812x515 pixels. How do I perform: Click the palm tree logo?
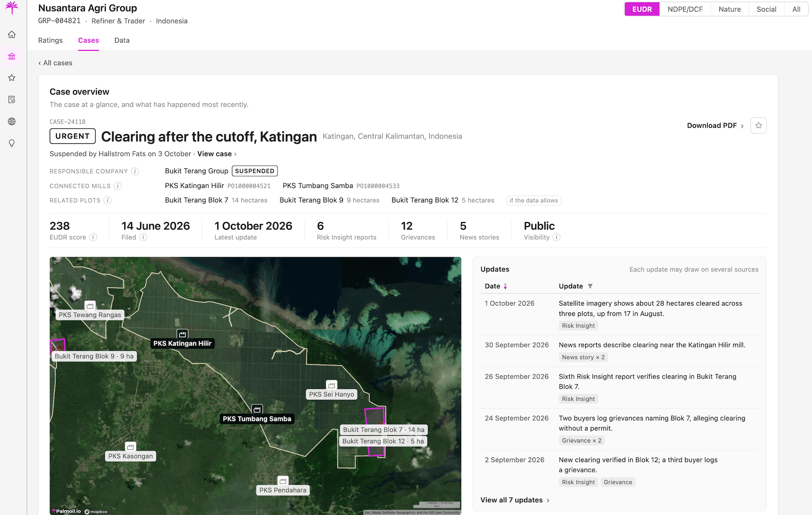(x=12, y=7)
